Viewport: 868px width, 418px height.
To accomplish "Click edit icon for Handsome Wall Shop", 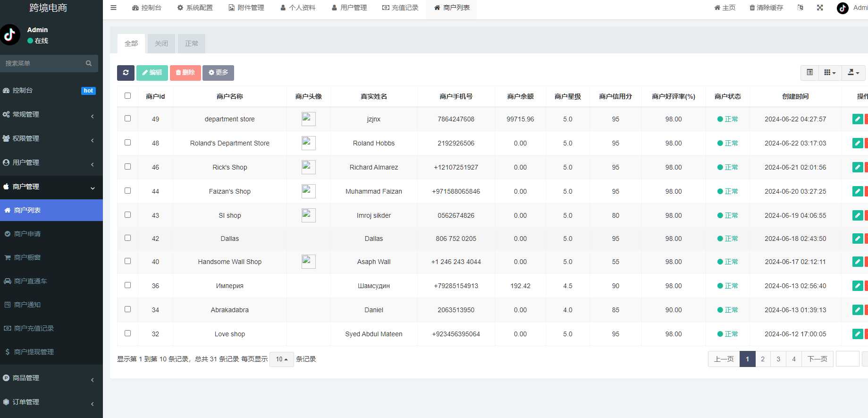I will coord(858,262).
